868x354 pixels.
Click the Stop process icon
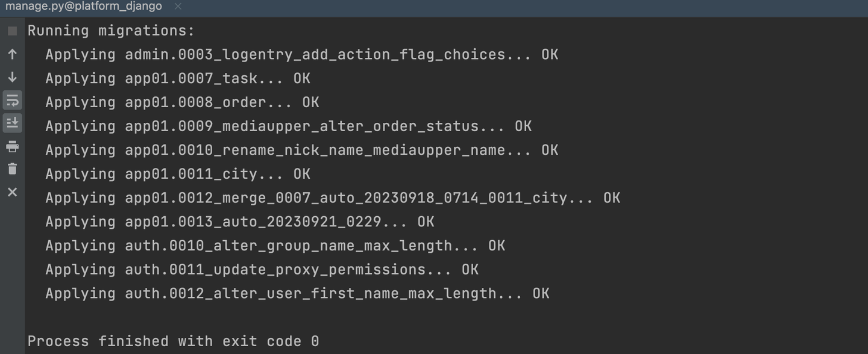(11, 31)
